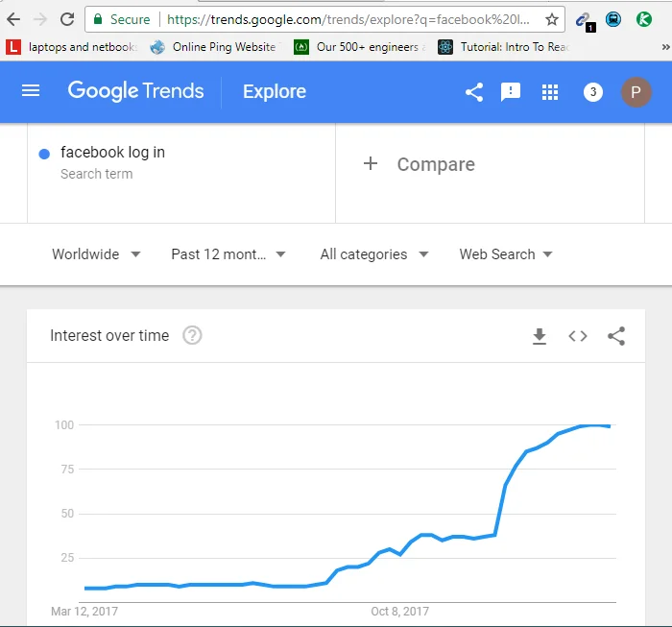The width and height of the screenshot is (672, 627).
Task: Open notifications badge showing 3
Action: 593,92
